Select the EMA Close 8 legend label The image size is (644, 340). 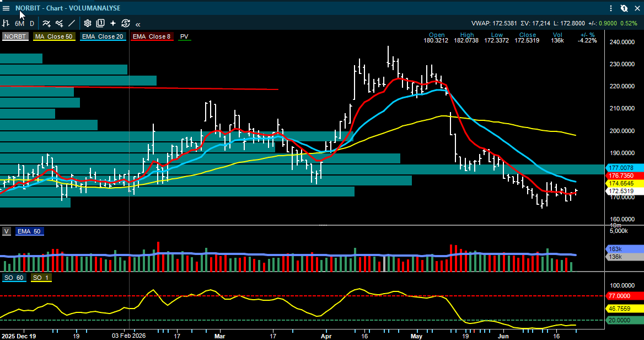point(152,36)
